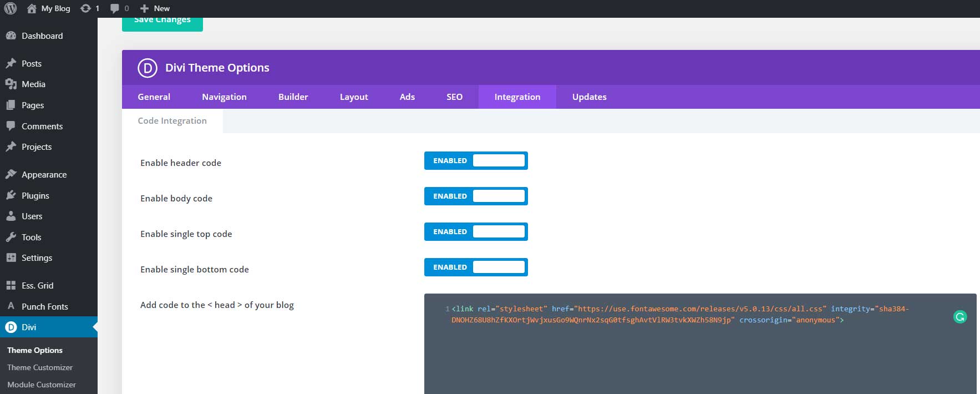Open Plugins menu item
Screen dimensions: 980x394
coord(49,195)
